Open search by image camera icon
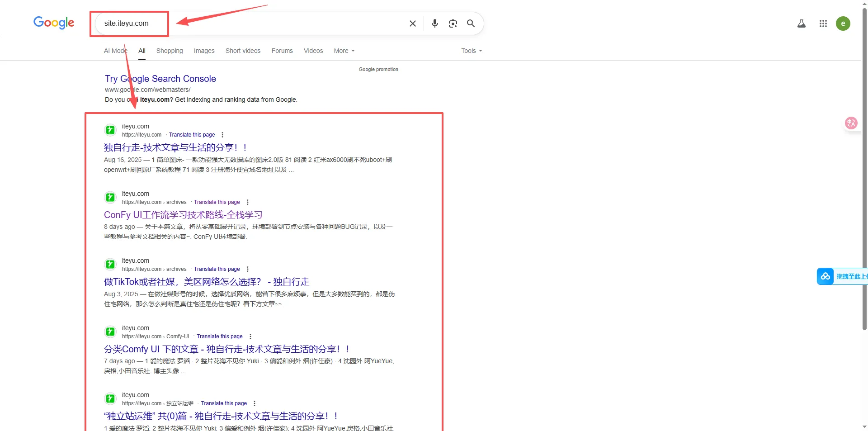The height and width of the screenshot is (431, 868). [x=453, y=24]
